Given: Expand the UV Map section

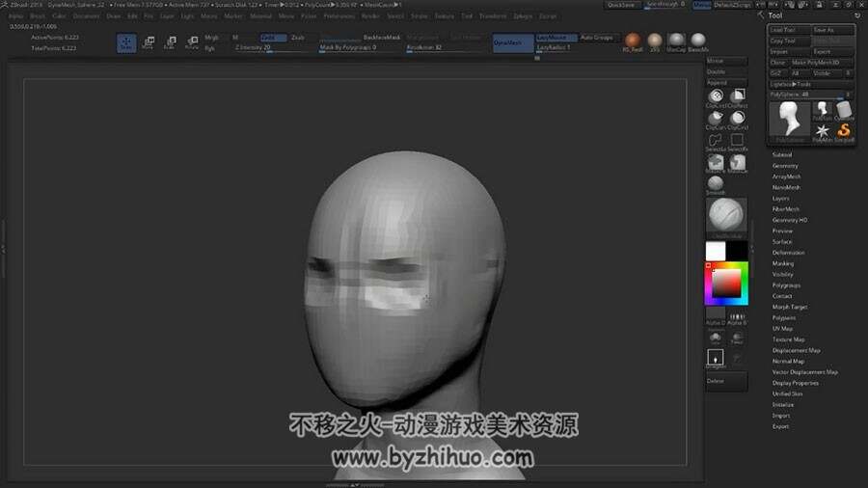Looking at the screenshot, I should tap(782, 329).
